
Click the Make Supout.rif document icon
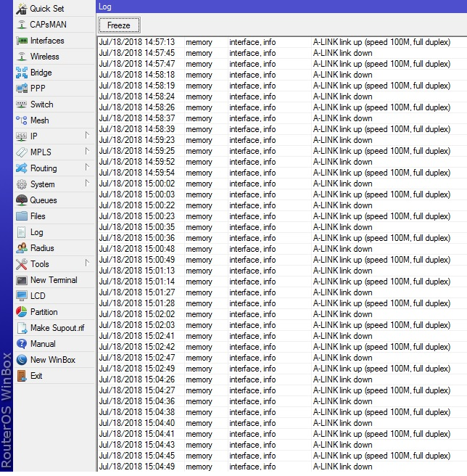22,328
